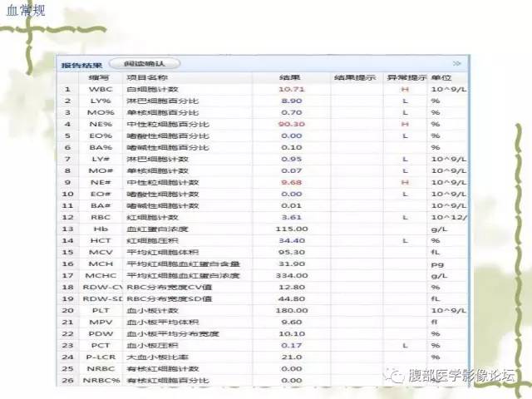
Task: Select the PLT abbreviation cell
Action: click(x=101, y=311)
